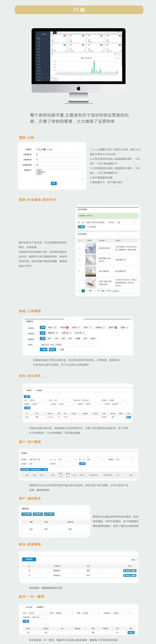Click the order 刷新 button
The height and width of the screenshot is (644, 156).
pyautogui.click(x=61, y=349)
